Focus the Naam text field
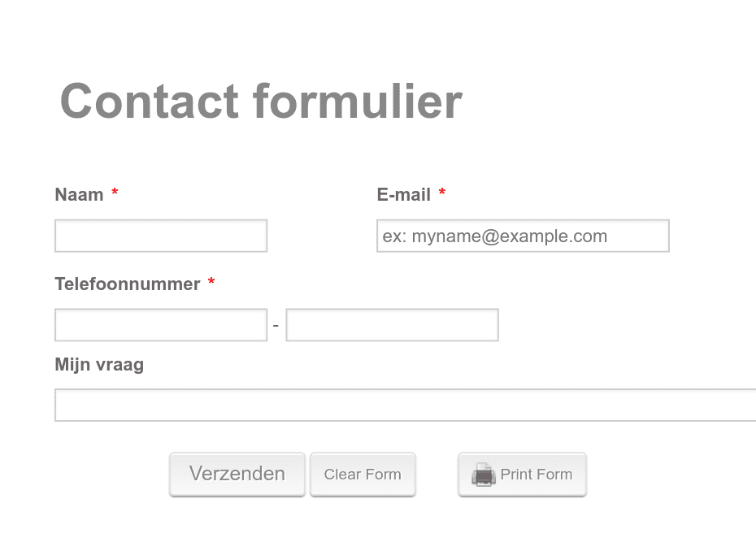 pyautogui.click(x=161, y=236)
